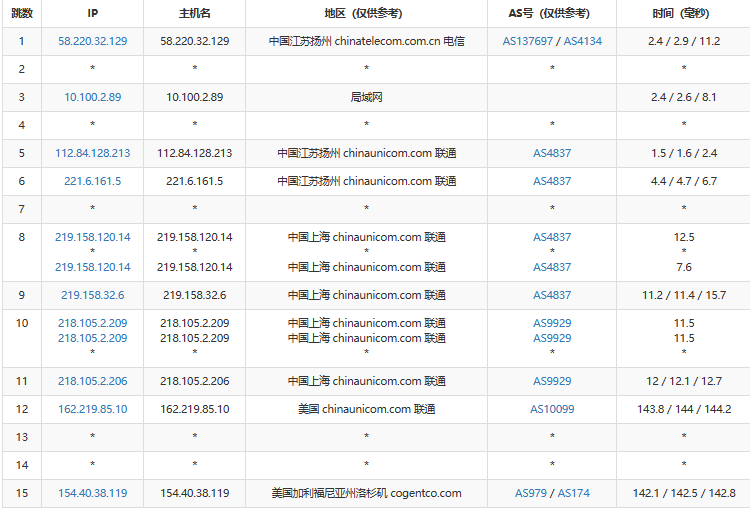
Task: Select 中国上海 chinaunicom.com 联通 cell in hop 9
Action: (366, 295)
